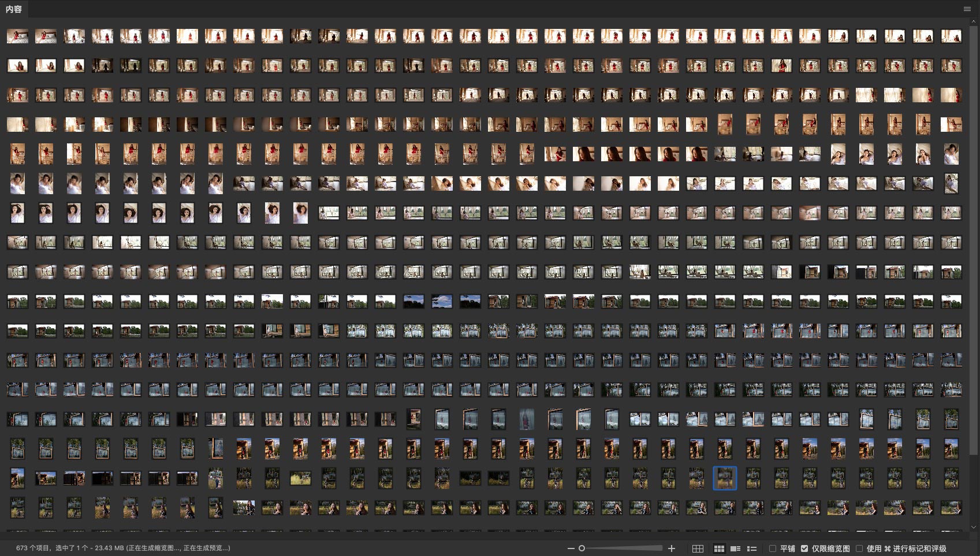Click the scroll-down arrow of content scrollbar
Image resolution: width=980 pixels, height=556 pixels.
point(974,527)
